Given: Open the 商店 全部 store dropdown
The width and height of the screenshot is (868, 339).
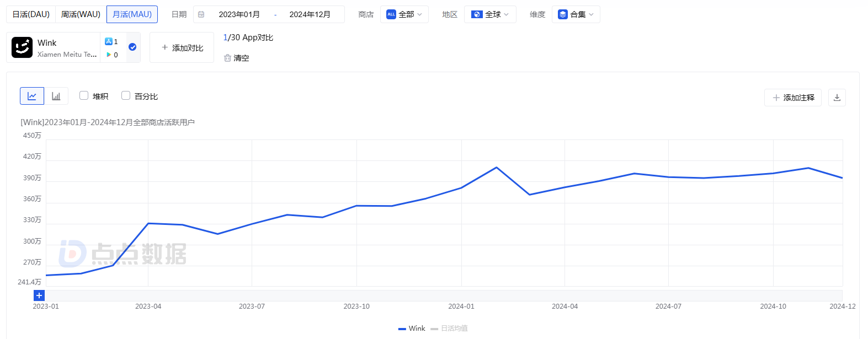Looking at the screenshot, I should pos(404,14).
